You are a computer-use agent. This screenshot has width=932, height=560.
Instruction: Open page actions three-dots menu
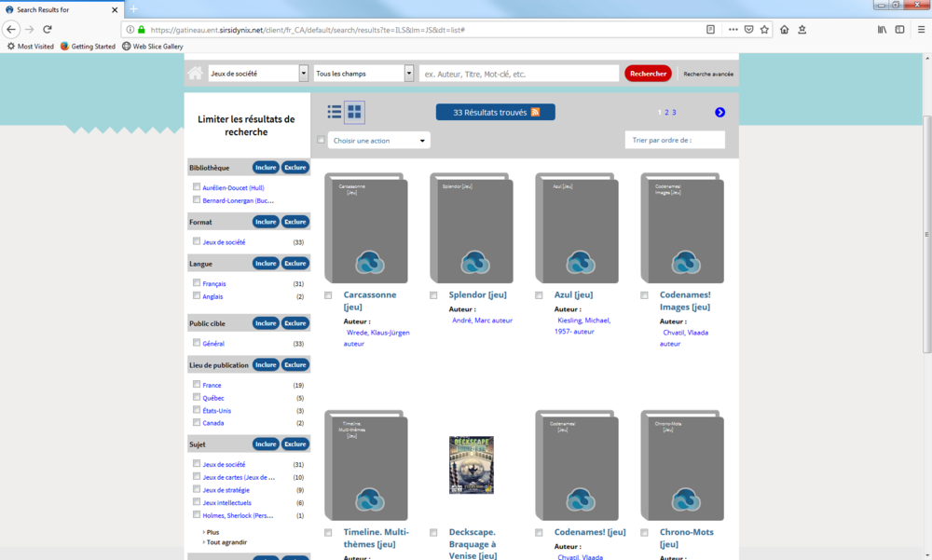733,29
